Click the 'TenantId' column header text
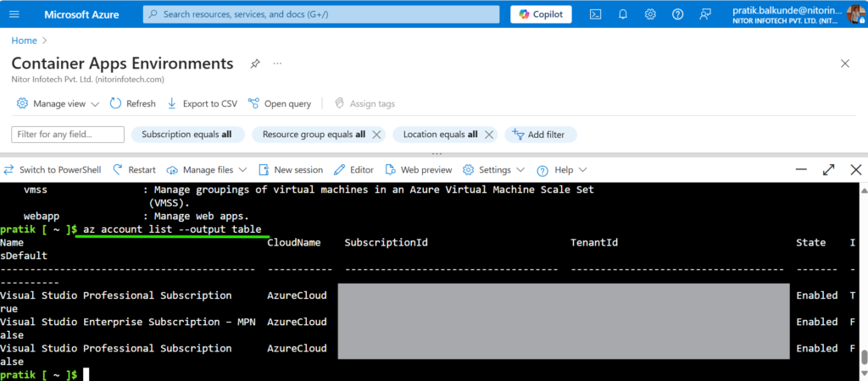Viewport: 868px width, 381px height. pyautogui.click(x=594, y=242)
